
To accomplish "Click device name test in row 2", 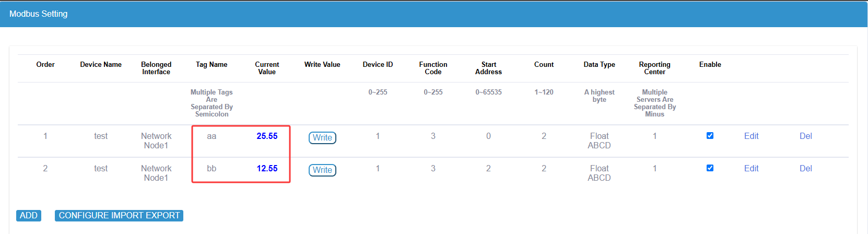I will (x=101, y=168).
